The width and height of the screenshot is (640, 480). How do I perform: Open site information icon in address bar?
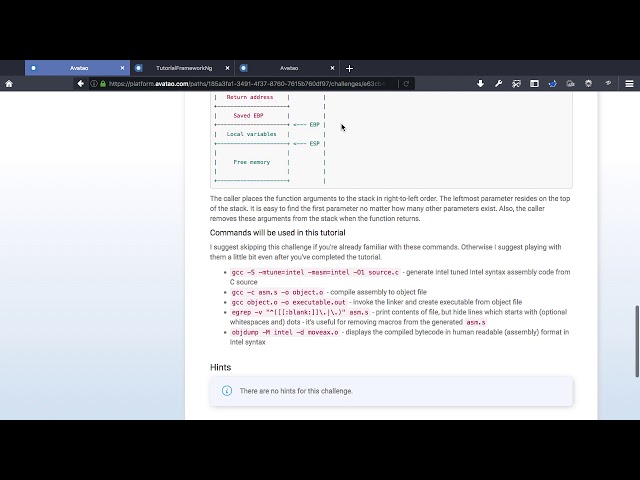(x=93, y=84)
